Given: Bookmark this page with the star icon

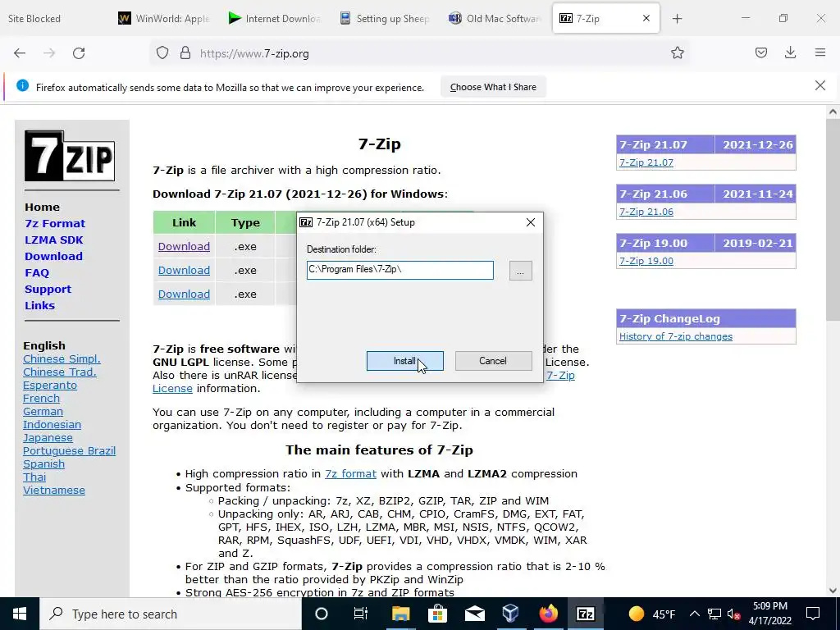Looking at the screenshot, I should pos(677,52).
